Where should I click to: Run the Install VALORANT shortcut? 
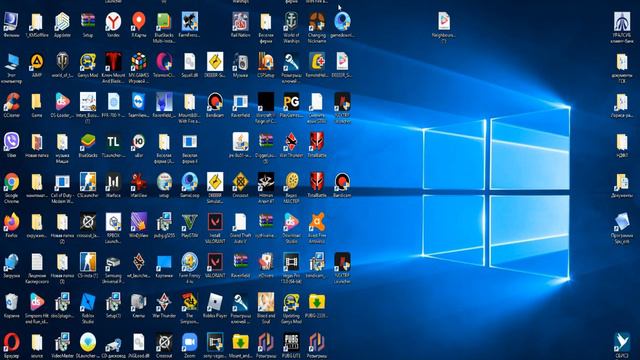tap(215, 222)
